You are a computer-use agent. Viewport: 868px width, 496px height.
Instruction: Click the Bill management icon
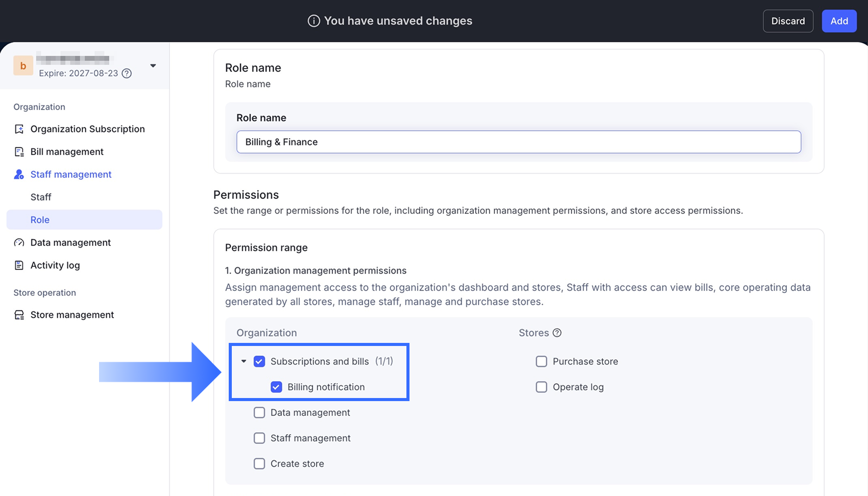pyautogui.click(x=19, y=152)
